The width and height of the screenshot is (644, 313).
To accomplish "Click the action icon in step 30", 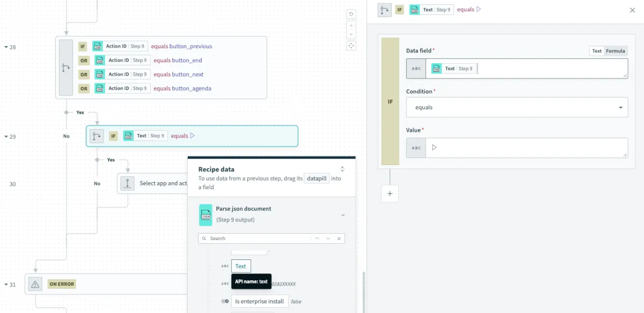I will coord(128,183).
